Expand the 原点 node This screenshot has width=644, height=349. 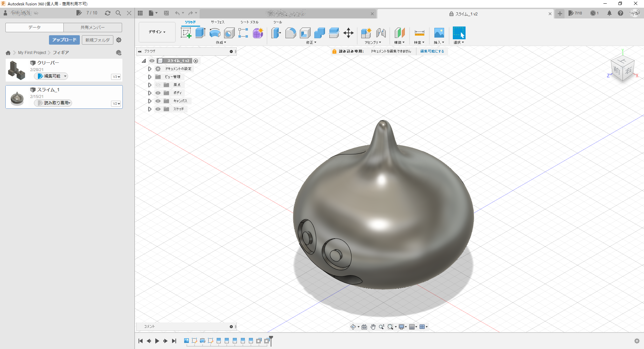point(150,85)
